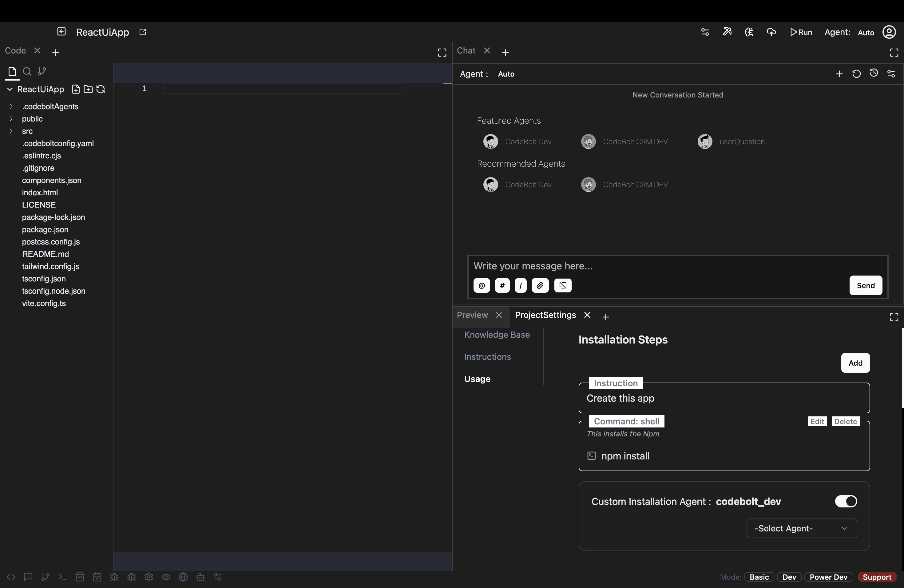Click the cloud upload icon in top header
904x588 pixels.
pos(771,32)
